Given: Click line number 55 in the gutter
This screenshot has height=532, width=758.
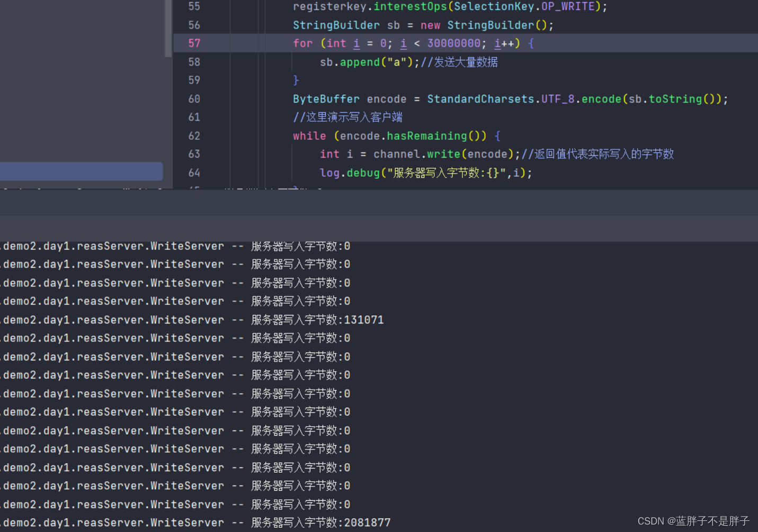Looking at the screenshot, I should 194,6.
